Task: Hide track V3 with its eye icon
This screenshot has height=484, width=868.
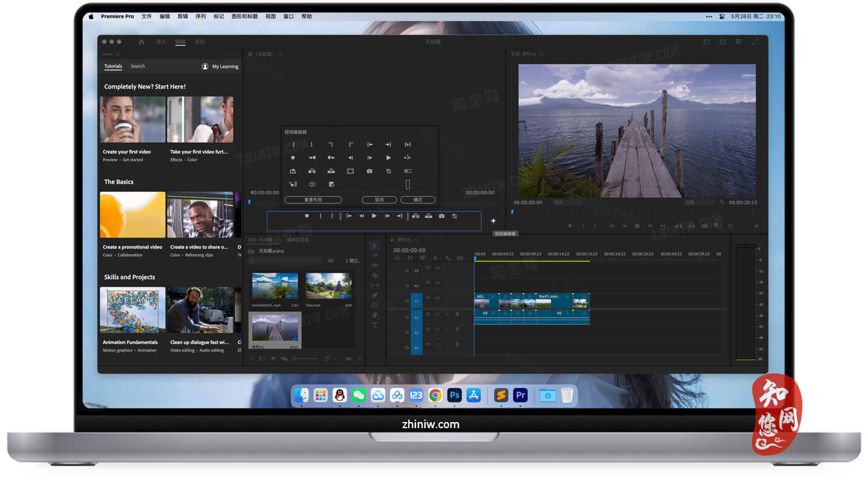Action: point(437,268)
